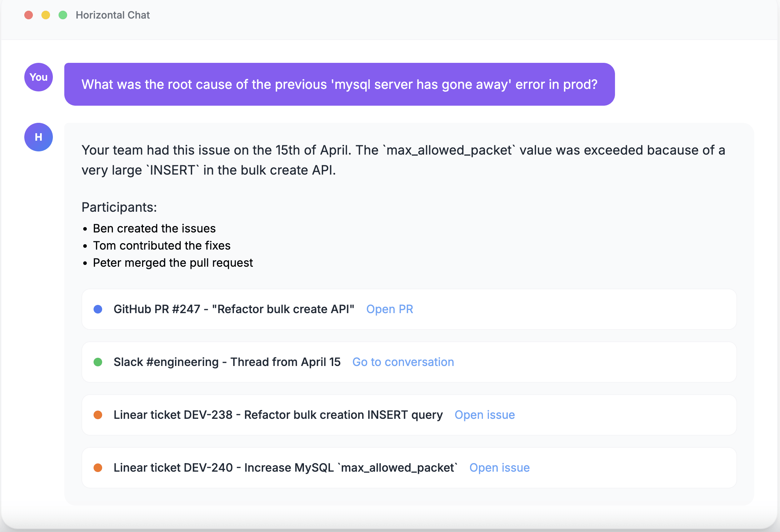Screen dimensions: 780x532
Task: Click the red close window button
Action: 29,15
